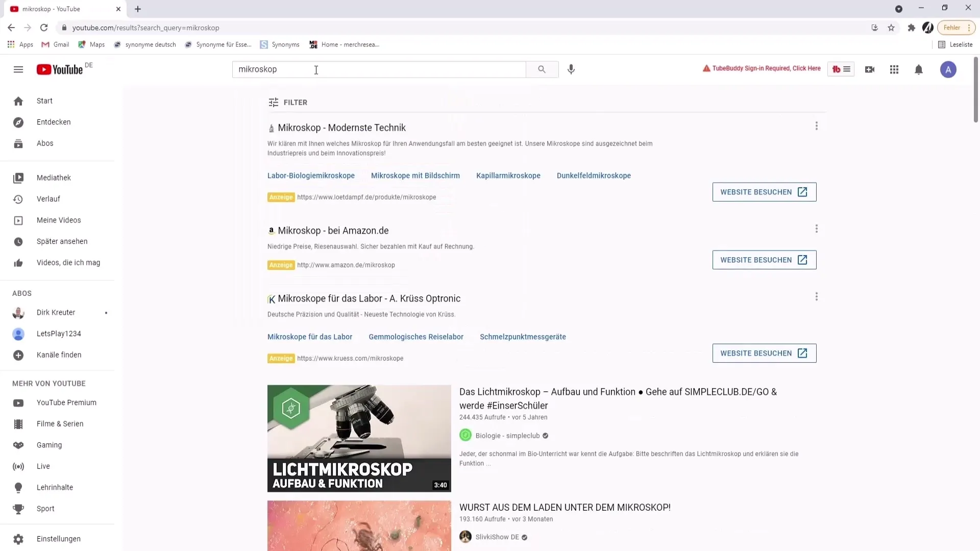The image size is (980, 551).
Task: Open options menu for Mikroskop - Modernste Technik ad
Action: coord(816,126)
